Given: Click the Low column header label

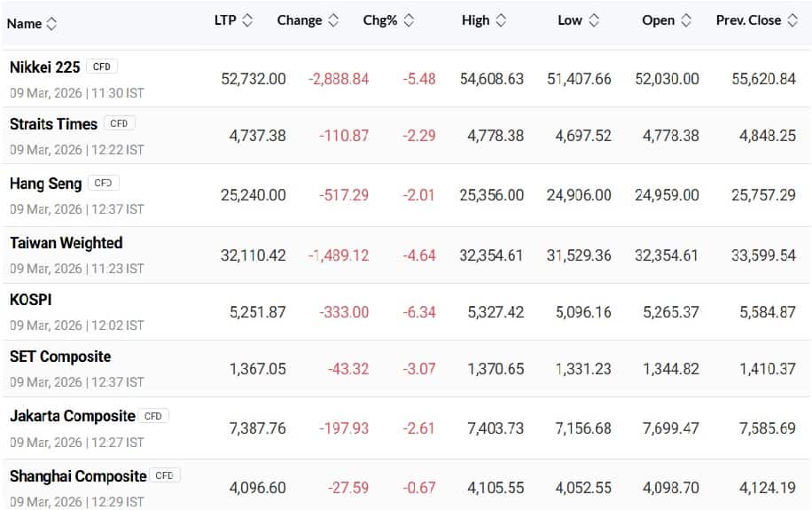Looking at the screenshot, I should (570, 20).
